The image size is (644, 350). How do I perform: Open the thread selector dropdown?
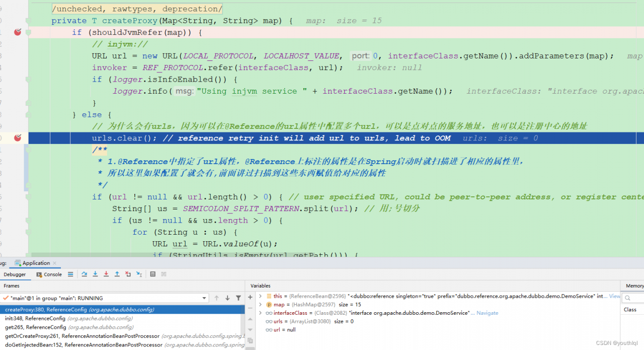204,298
